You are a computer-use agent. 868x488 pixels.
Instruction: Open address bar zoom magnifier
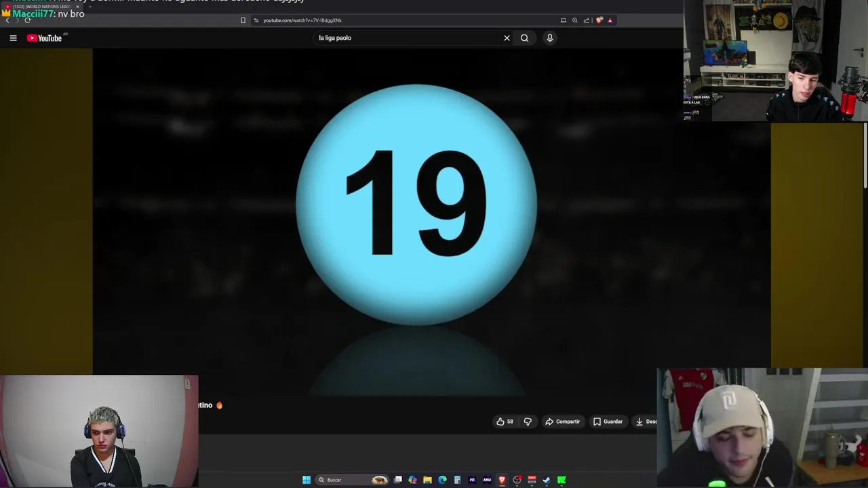[575, 20]
